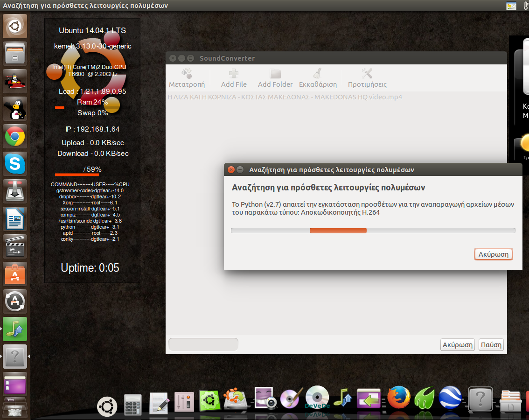Launch SuperTuxKart from the launcher
This screenshot has height=420, width=529.
pos(15,81)
